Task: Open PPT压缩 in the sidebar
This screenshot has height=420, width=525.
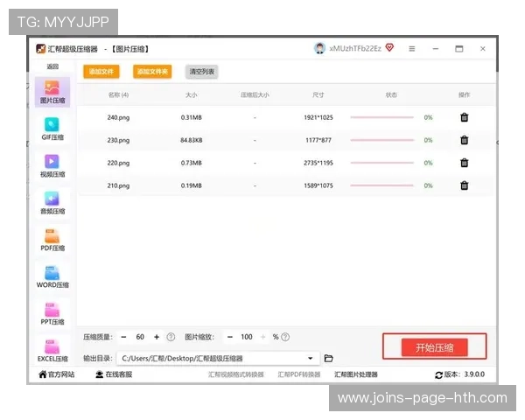Action: 52,313
